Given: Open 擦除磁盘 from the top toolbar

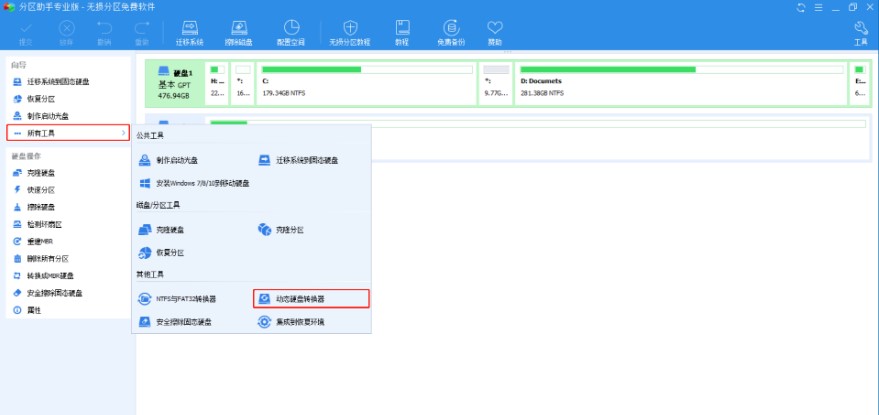Looking at the screenshot, I should click(x=239, y=33).
